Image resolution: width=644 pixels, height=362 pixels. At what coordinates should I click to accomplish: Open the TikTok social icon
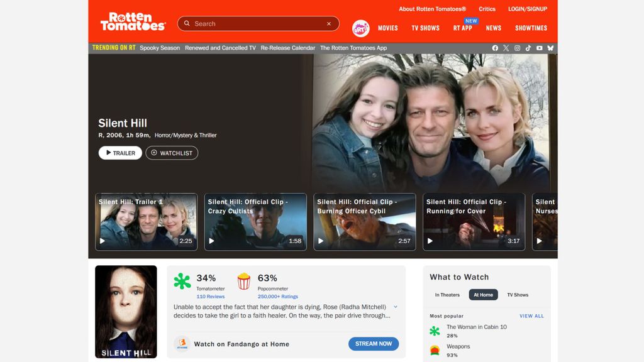click(x=528, y=48)
